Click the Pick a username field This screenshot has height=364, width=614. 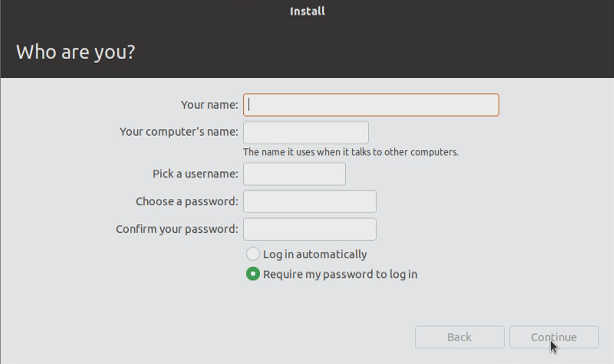point(294,174)
